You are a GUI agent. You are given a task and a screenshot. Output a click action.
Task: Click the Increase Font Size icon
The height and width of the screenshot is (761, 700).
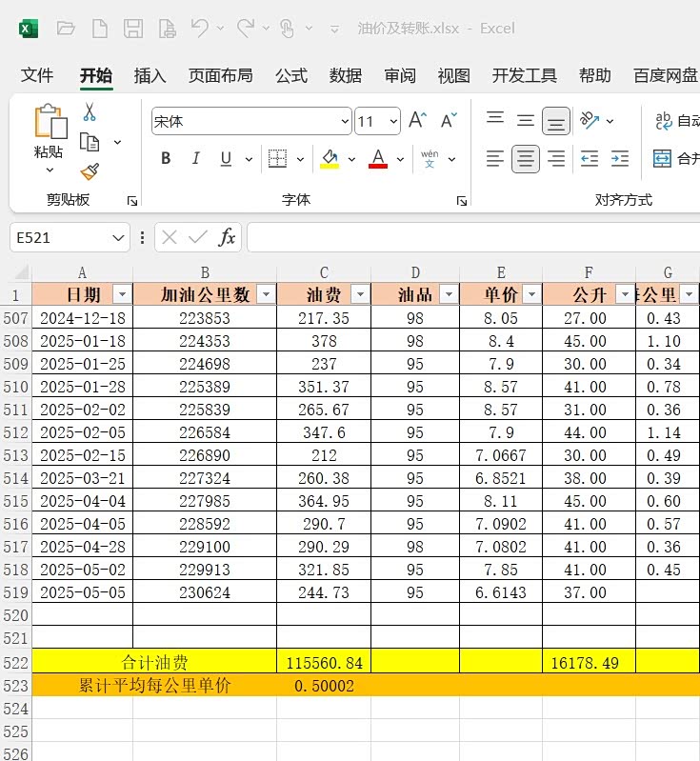coord(417,121)
